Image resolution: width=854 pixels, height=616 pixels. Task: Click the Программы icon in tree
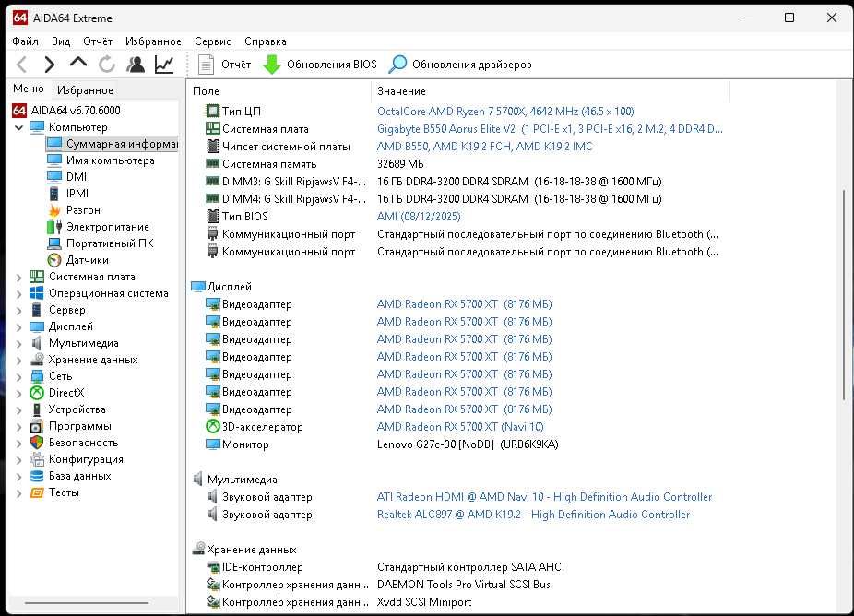[x=37, y=426]
